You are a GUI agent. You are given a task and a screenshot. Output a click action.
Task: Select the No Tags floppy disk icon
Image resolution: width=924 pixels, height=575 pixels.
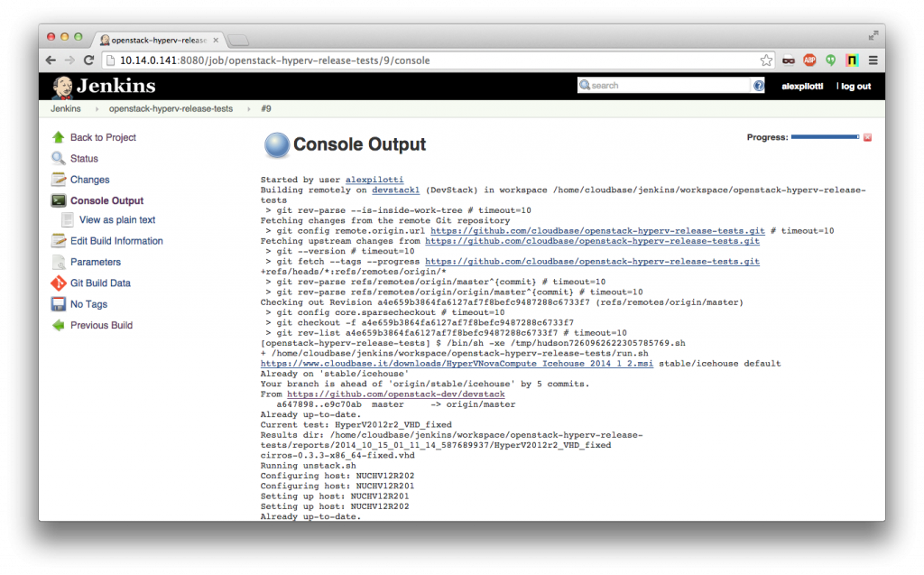[59, 304]
